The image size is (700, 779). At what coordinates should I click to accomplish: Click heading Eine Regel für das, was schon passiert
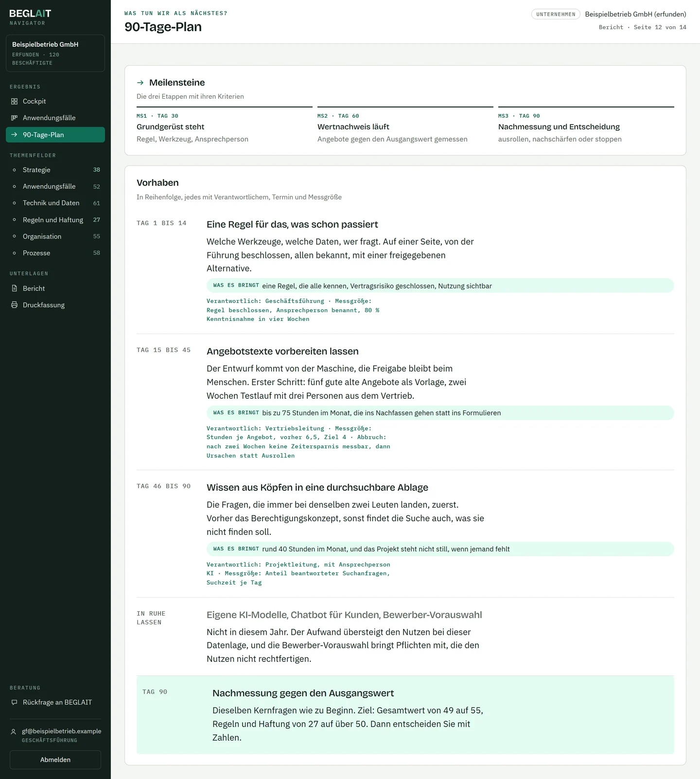292,224
